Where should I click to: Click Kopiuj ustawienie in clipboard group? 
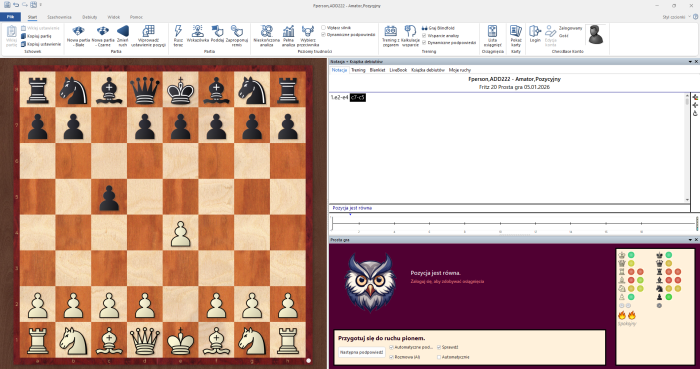(41, 44)
